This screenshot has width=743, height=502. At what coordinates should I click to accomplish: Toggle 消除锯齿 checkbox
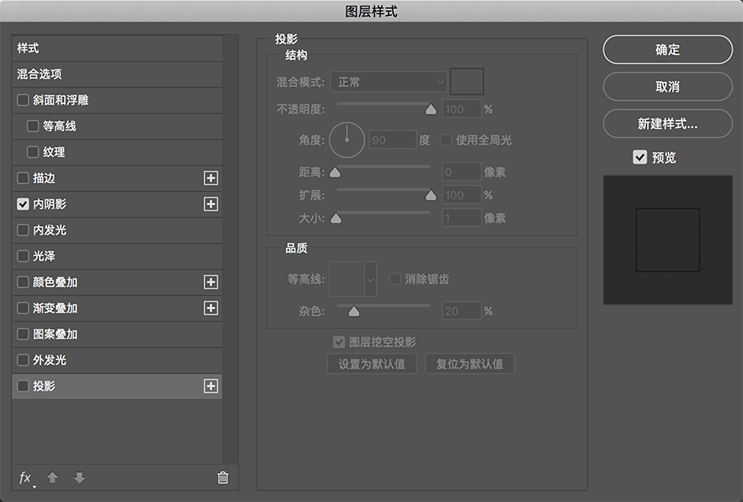(394, 279)
